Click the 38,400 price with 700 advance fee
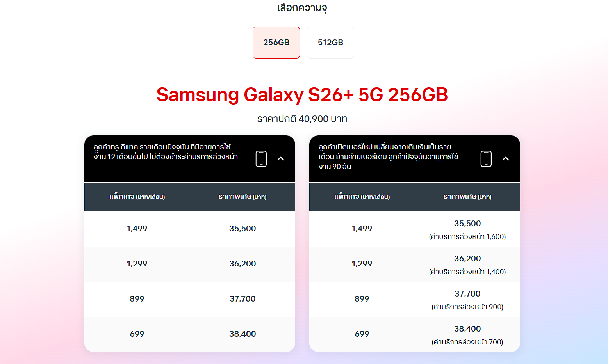This screenshot has height=364, width=608. pyautogui.click(x=467, y=329)
